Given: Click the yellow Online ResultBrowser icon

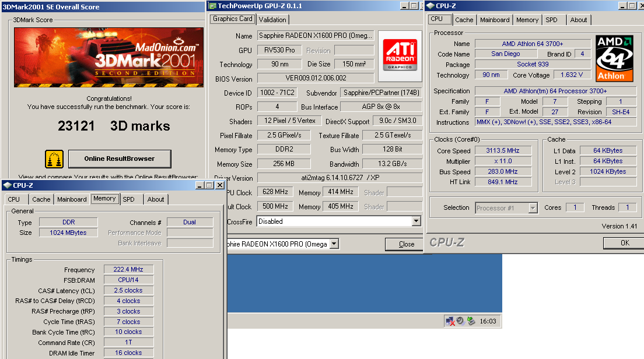Looking at the screenshot, I should coord(54,159).
